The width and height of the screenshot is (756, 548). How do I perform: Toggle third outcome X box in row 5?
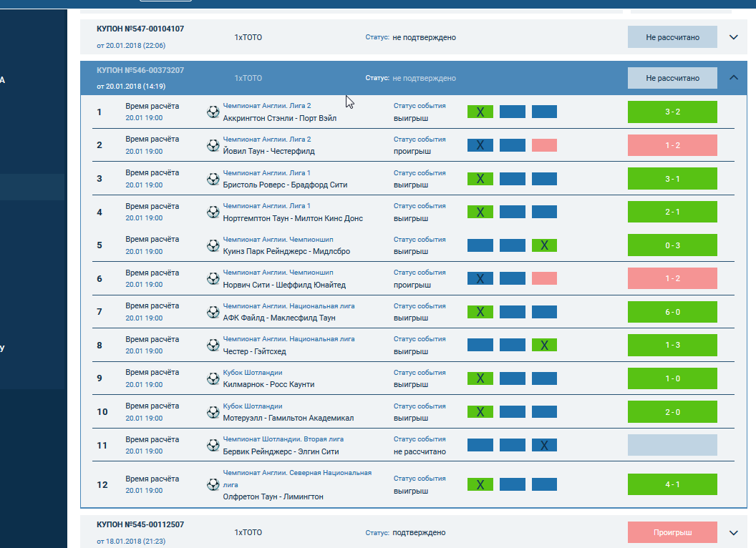tap(544, 245)
